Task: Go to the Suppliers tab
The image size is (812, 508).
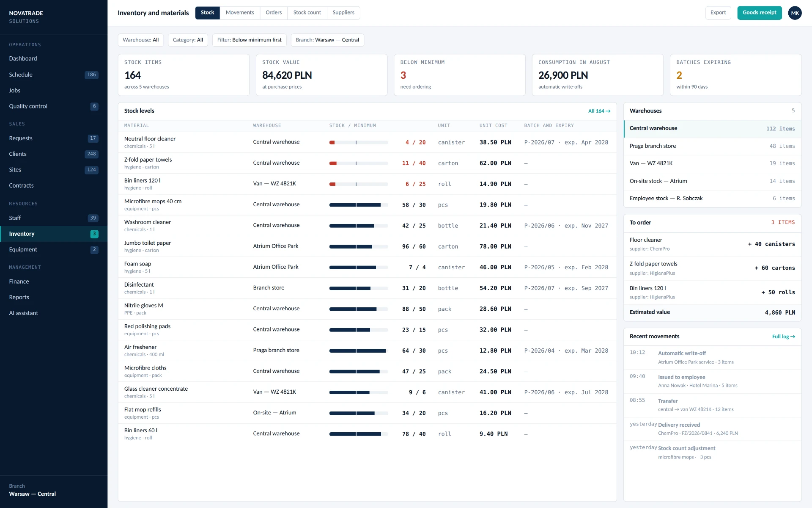Action: tap(343, 13)
